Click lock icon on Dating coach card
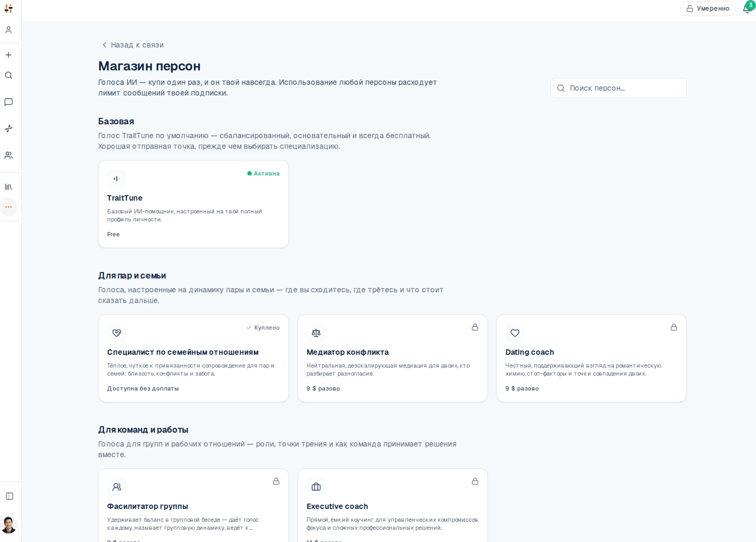This screenshot has height=542, width=756. tap(674, 327)
